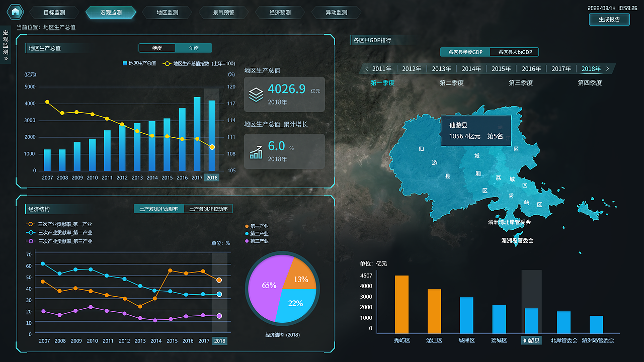644x362 pixels.
Task: Select year 2012年 in timeline
Action: (x=412, y=69)
